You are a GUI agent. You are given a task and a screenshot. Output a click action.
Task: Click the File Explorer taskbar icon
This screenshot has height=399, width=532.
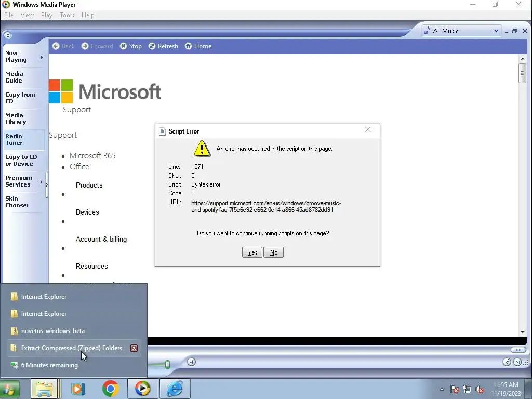click(x=44, y=389)
